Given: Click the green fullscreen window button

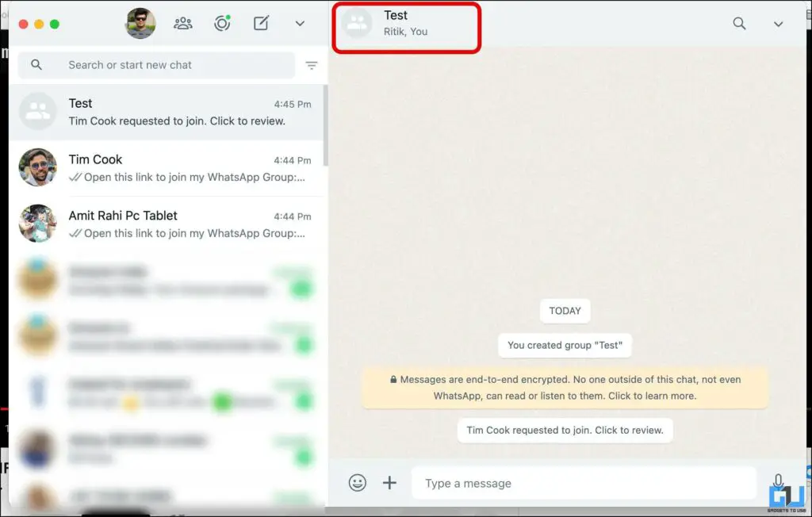Looking at the screenshot, I should [55, 24].
